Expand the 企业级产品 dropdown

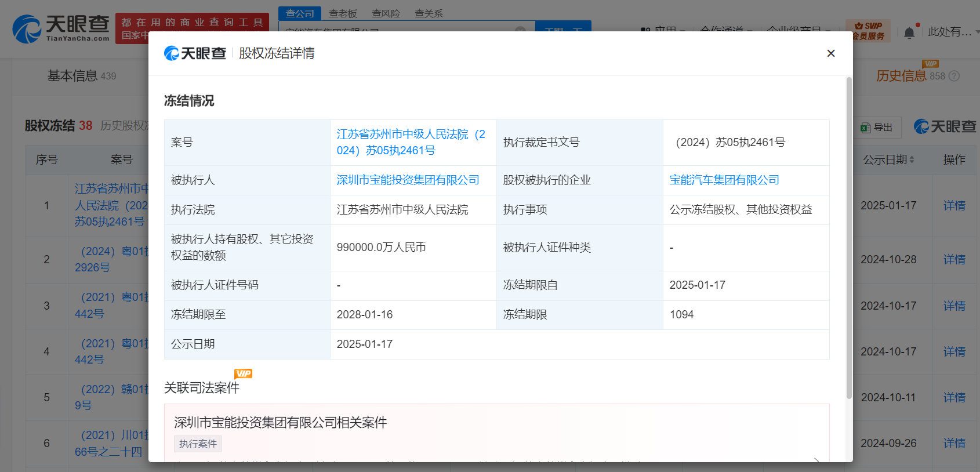click(797, 30)
